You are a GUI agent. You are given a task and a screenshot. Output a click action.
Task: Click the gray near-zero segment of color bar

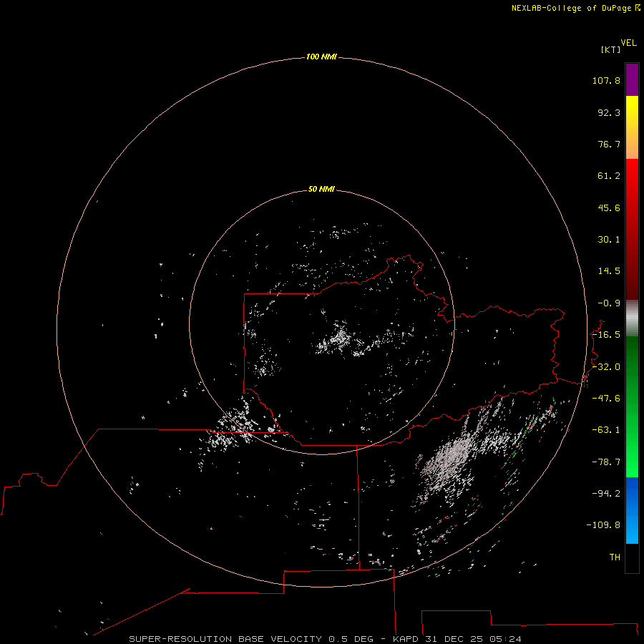coord(632,318)
